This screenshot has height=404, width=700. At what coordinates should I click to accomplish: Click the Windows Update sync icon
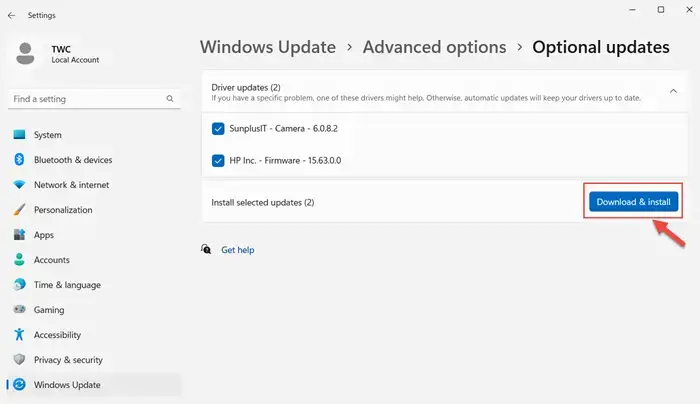19,384
